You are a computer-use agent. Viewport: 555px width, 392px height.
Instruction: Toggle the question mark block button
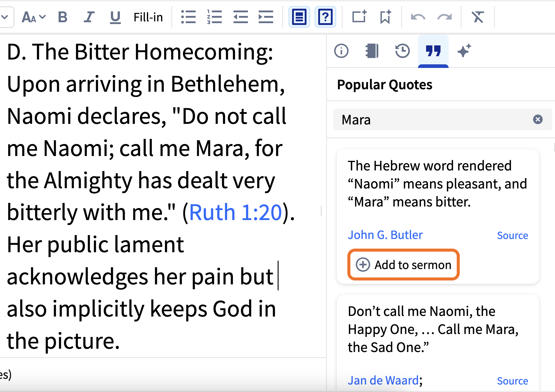point(325,17)
